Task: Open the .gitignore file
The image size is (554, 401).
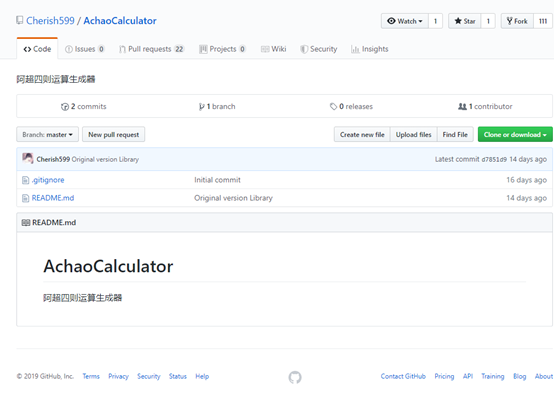Action: click(x=48, y=180)
